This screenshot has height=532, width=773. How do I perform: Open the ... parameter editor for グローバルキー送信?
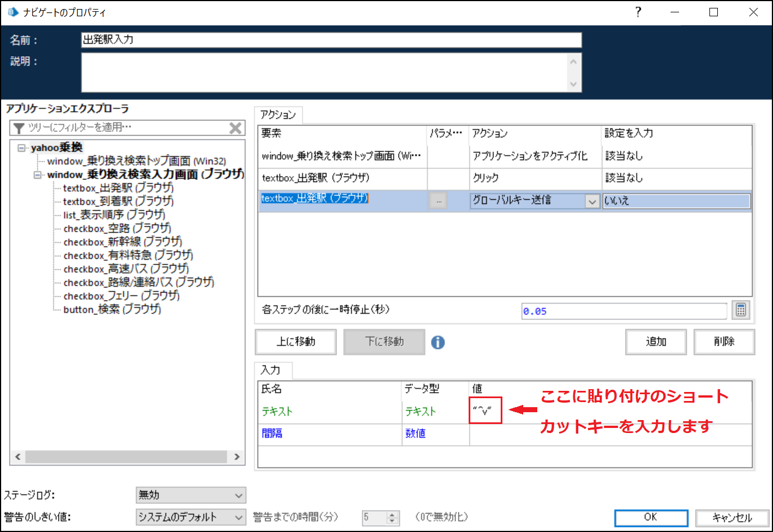pyautogui.click(x=438, y=201)
